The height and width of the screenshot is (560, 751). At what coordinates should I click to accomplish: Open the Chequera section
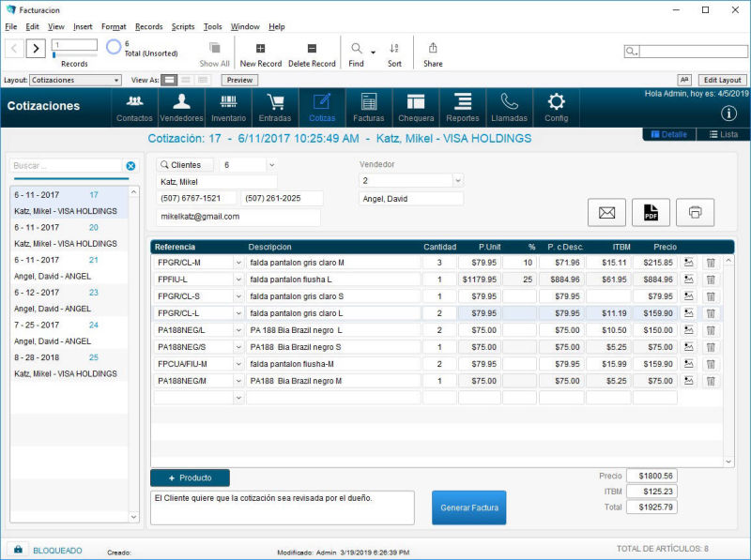click(x=416, y=108)
